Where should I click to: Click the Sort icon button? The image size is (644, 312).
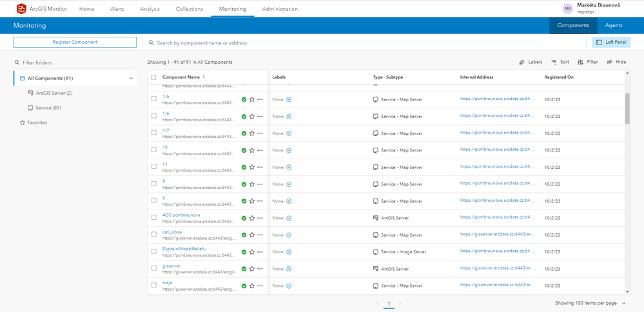pos(560,62)
